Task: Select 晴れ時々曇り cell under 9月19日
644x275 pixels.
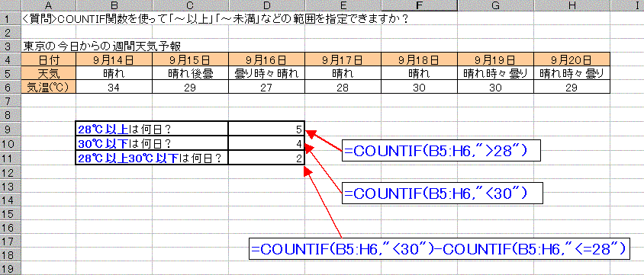Action: [x=495, y=73]
